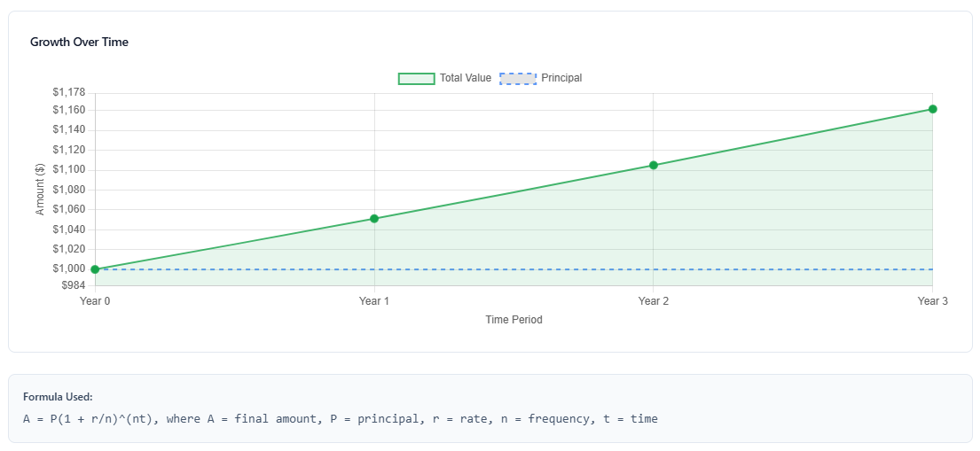Click the '$1,160' y-axis value
The image size is (980, 451).
coord(69,111)
